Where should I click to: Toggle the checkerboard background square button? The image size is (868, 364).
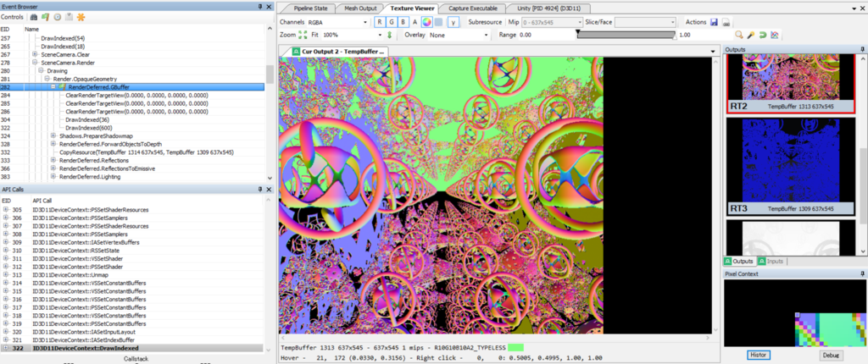click(438, 22)
